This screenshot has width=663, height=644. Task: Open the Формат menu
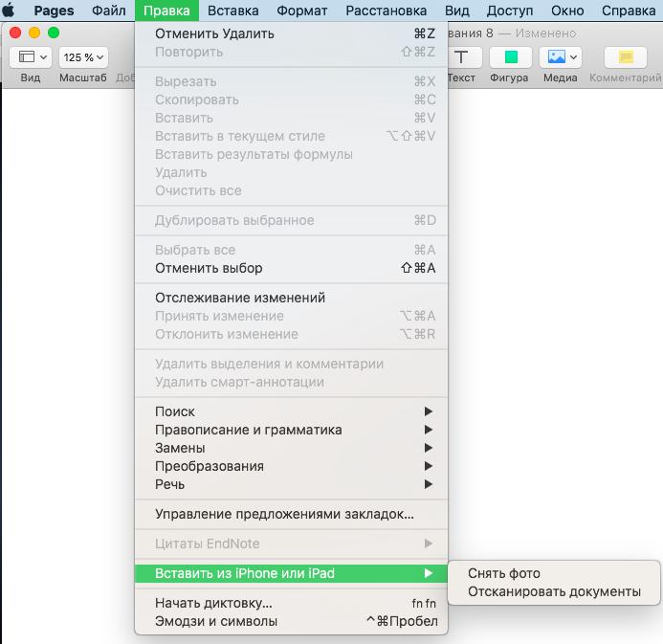pyautogui.click(x=302, y=11)
